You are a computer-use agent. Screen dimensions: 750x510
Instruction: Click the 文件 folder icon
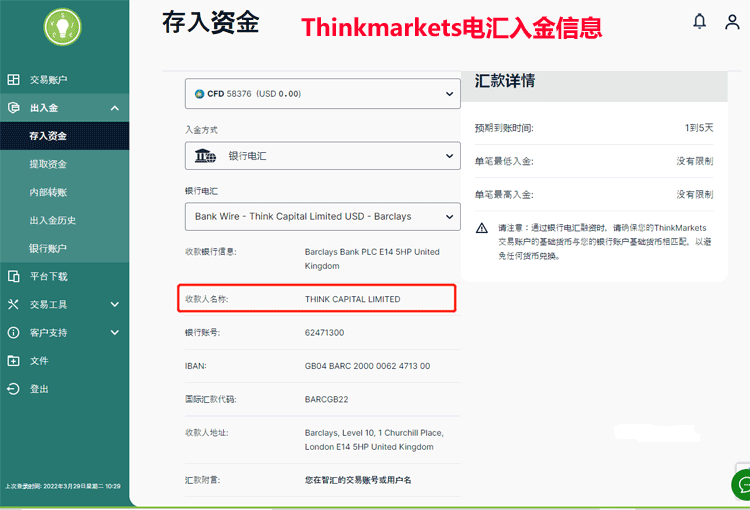[13, 360]
